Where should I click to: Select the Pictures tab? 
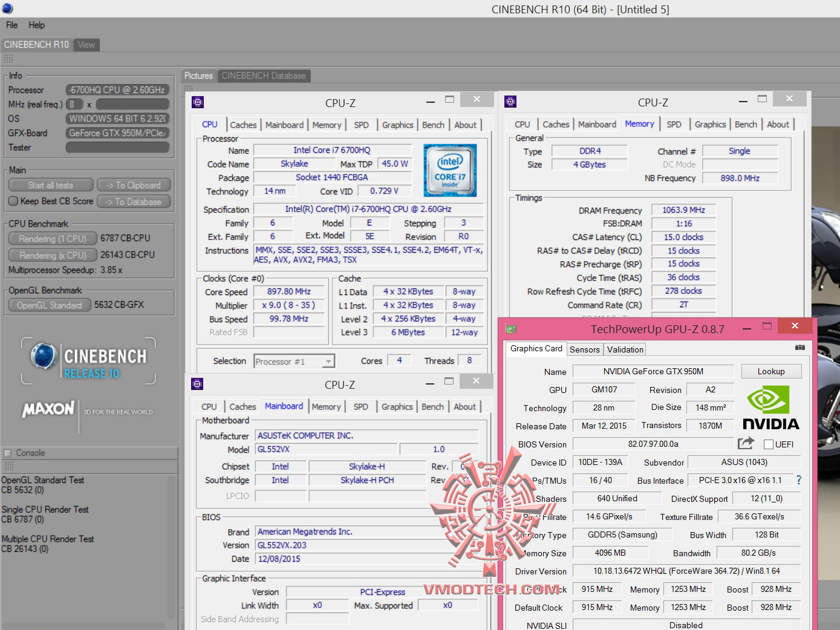tap(198, 76)
